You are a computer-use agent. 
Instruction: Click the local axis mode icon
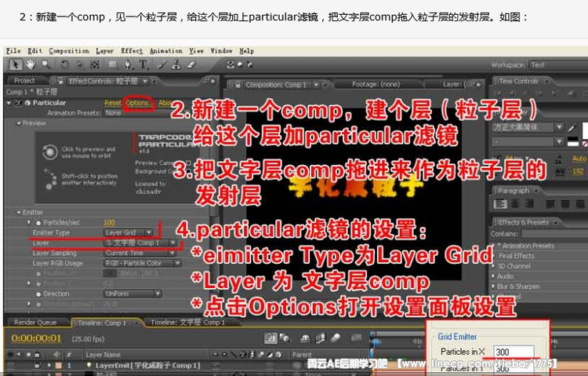(230, 64)
